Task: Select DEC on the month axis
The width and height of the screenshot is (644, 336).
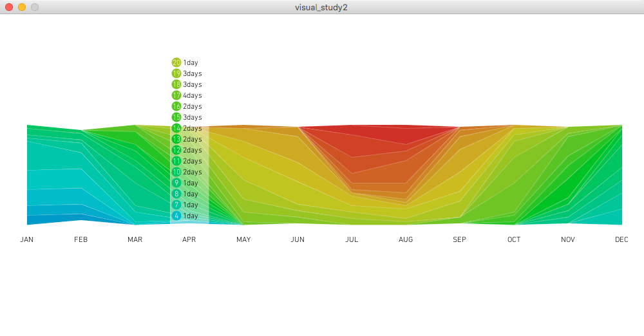Action: tap(621, 239)
